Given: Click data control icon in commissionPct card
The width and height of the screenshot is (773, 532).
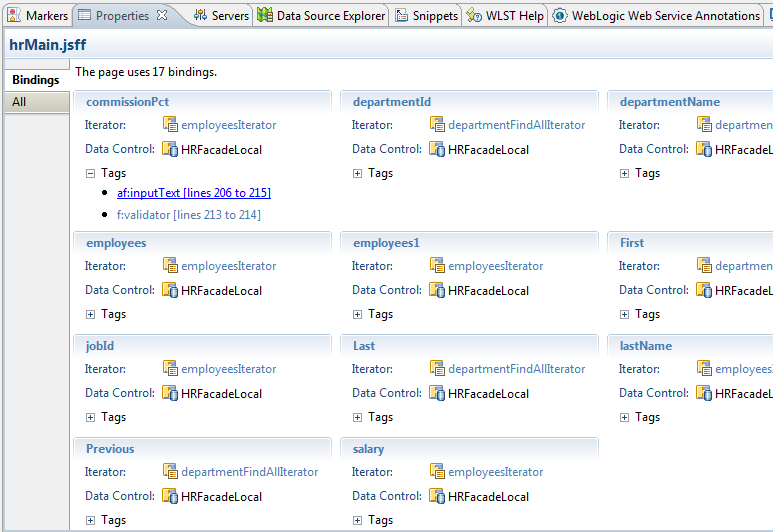Looking at the screenshot, I should pos(170,149).
